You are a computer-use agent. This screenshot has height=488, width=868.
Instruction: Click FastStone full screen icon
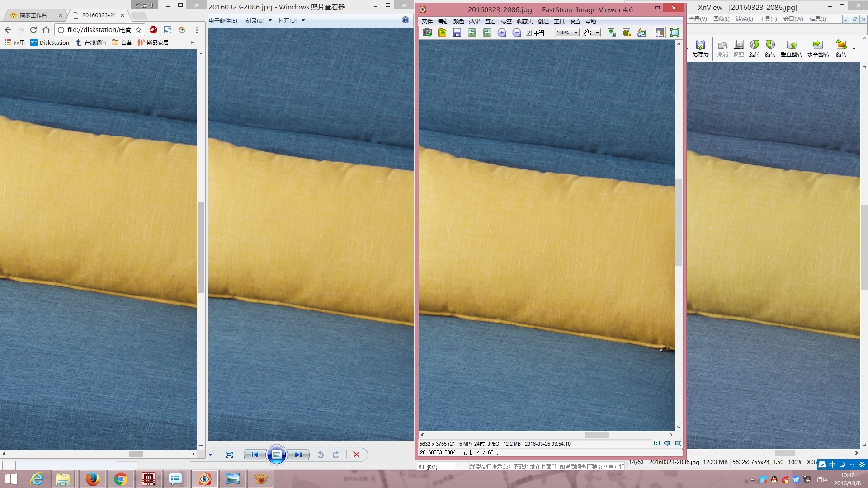point(675,33)
